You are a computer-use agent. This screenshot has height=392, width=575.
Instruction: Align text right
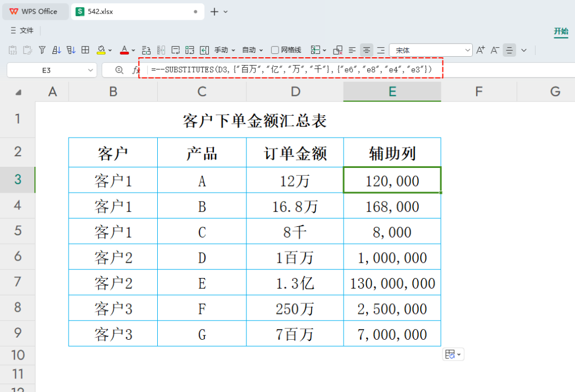click(381, 50)
